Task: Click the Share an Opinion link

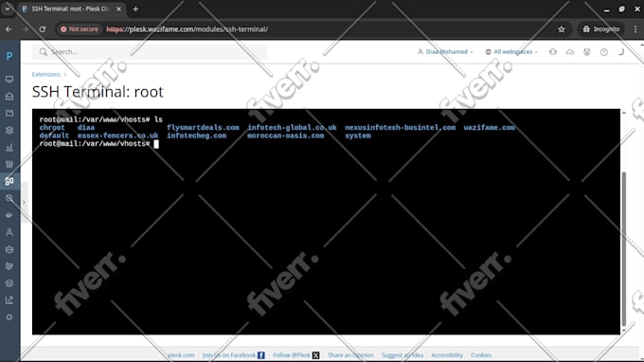Action: coord(350,355)
